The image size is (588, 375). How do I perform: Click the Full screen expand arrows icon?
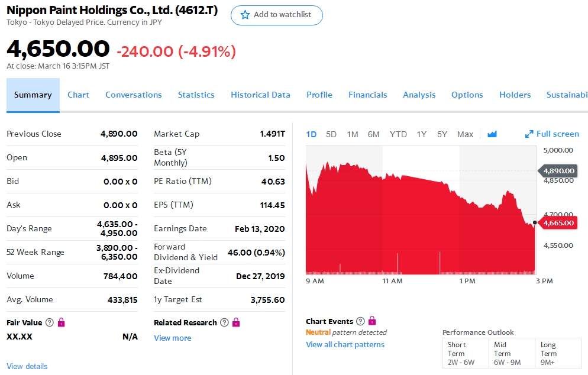tap(529, 134)
